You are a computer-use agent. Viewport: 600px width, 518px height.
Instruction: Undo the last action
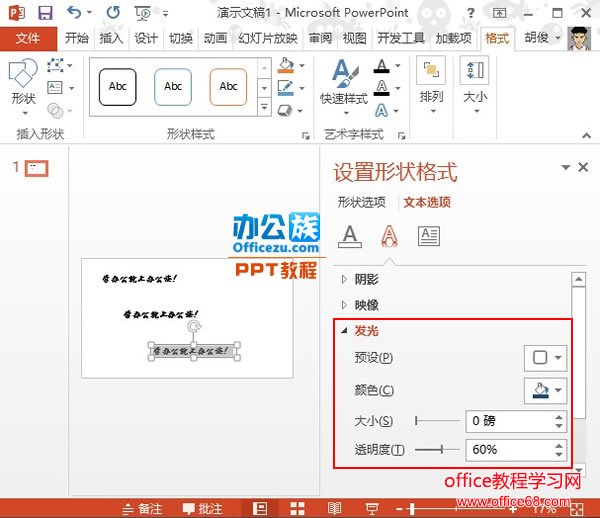pos(74,12)
